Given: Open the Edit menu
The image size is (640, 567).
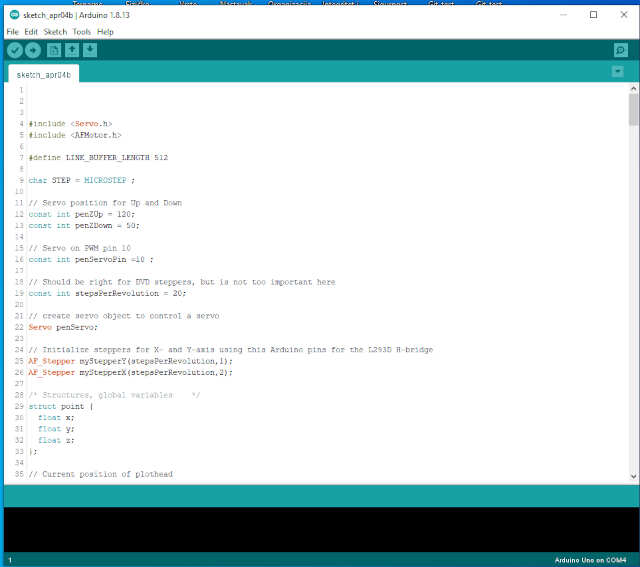Looking at the screenshot, I should [31, 32].
